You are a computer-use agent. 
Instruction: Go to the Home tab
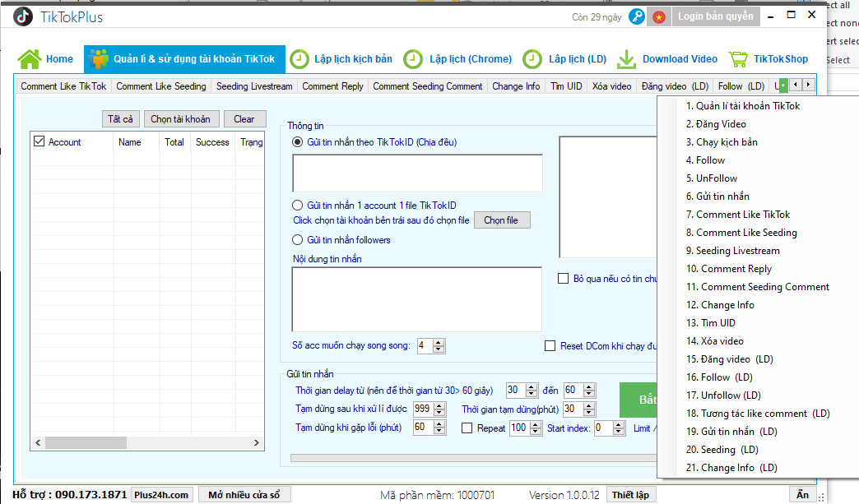click(x=45, y=58)
